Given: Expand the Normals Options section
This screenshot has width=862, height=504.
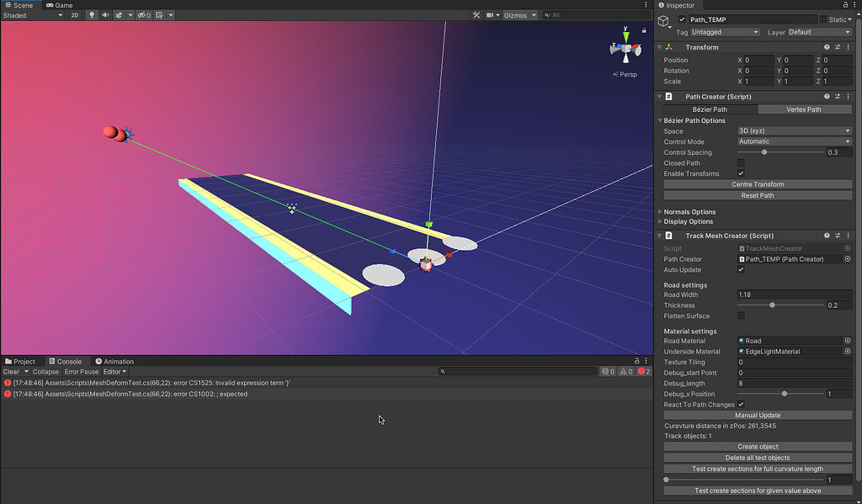Looking at the screenshot, I should (662, 211).
